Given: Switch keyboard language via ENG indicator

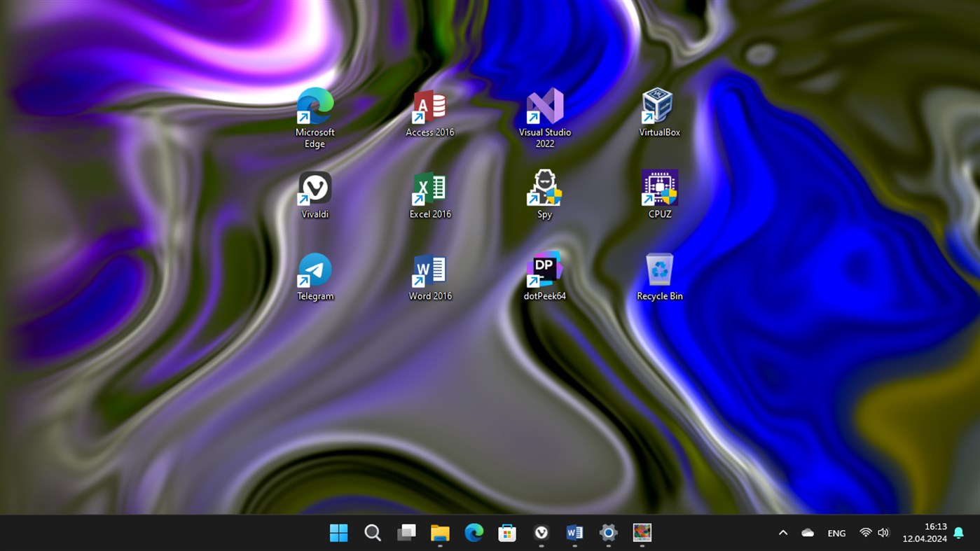Looking at the screenshot, I should 836,533.
